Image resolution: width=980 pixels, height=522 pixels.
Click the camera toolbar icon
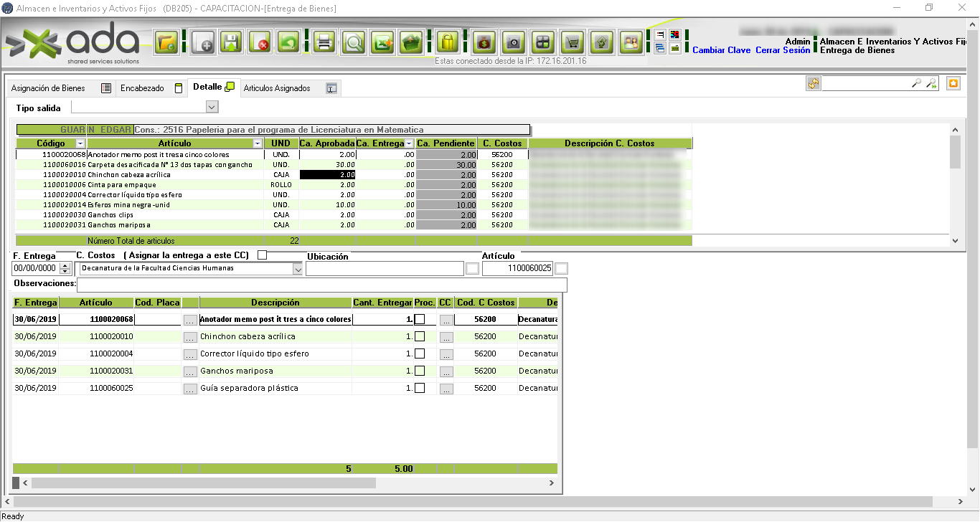tap(512, 43)
